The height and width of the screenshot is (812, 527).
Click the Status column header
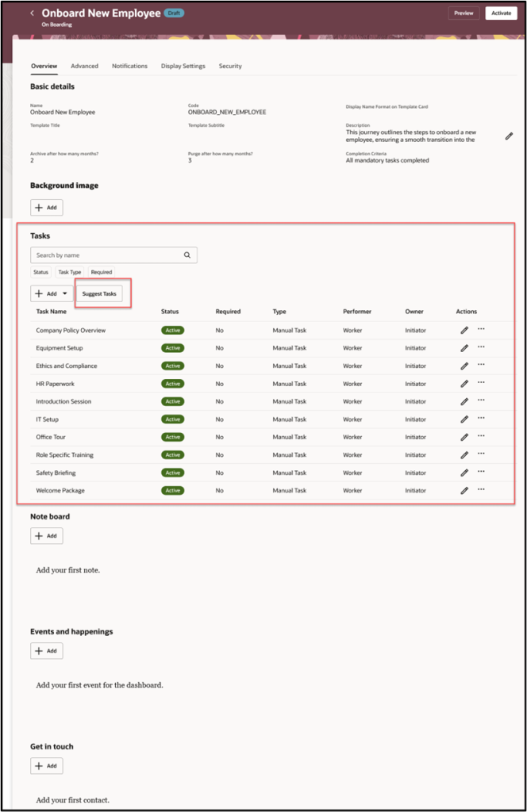pos(170,312)
